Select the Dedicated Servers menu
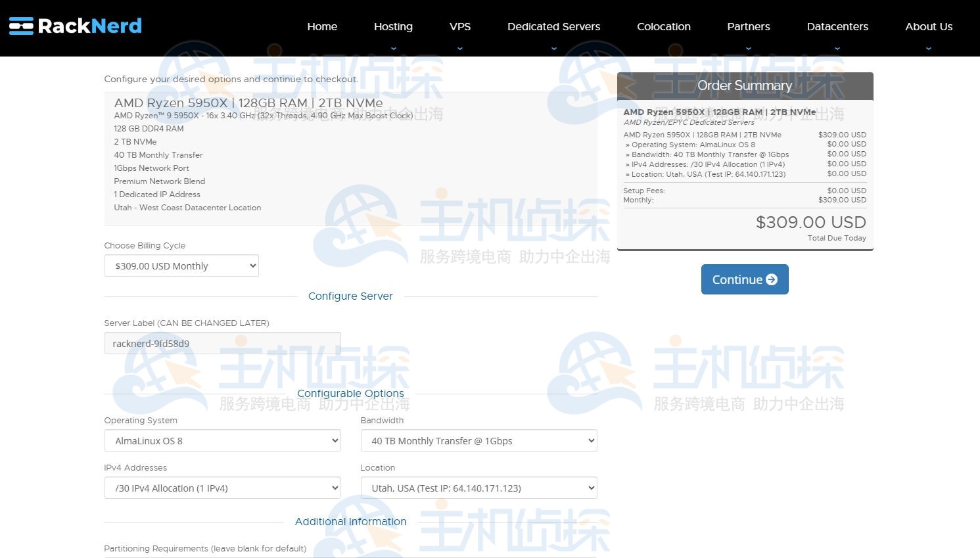The image size is (980, 558). (554, 27)
